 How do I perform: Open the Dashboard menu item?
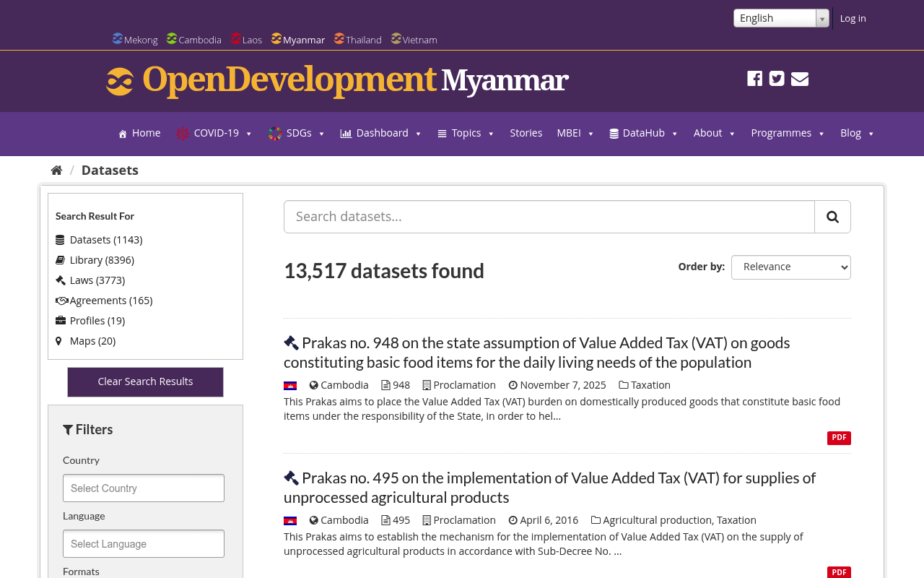point(381,134)
